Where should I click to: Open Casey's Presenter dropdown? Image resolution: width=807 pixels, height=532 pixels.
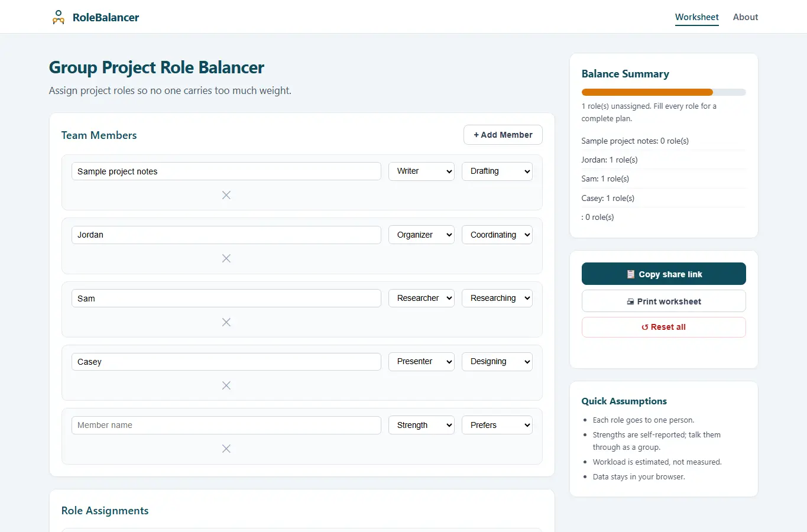click(422, 362)
